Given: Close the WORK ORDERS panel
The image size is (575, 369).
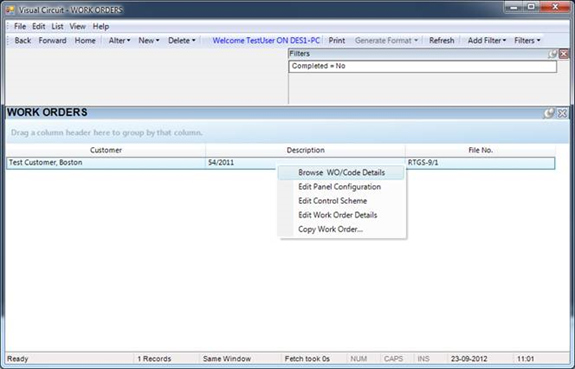Looking at the screenshot, I should click(x=563, y=113).
